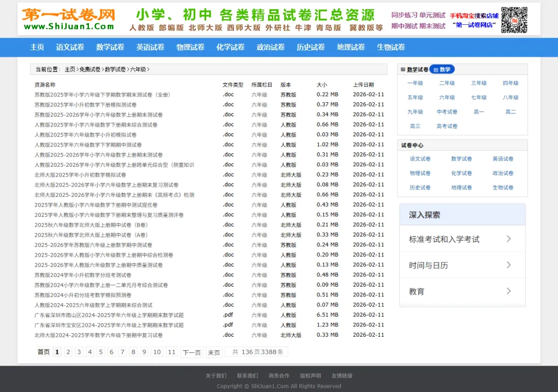Viewport: 558px width, 392px height.
Task: Click 末页 last page button
Action: tap(214, 352)
